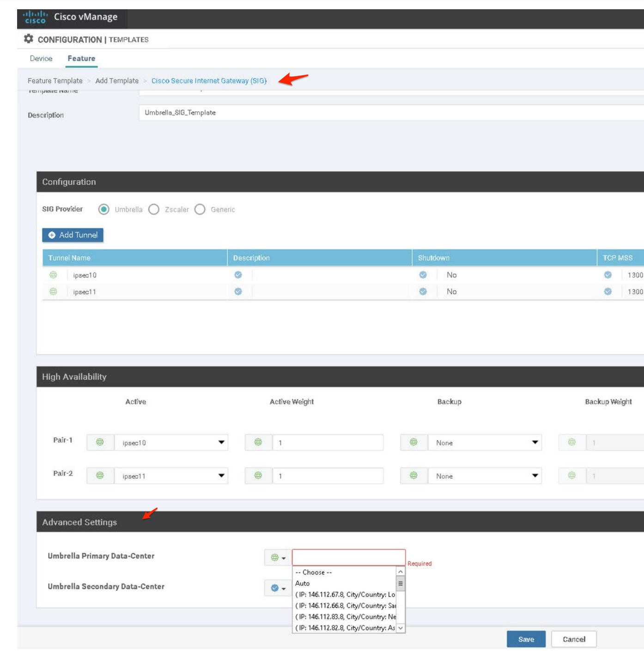644x657 pixels.
Task: Select the Zscaler SIG provider radio
Action: (154, 209)
